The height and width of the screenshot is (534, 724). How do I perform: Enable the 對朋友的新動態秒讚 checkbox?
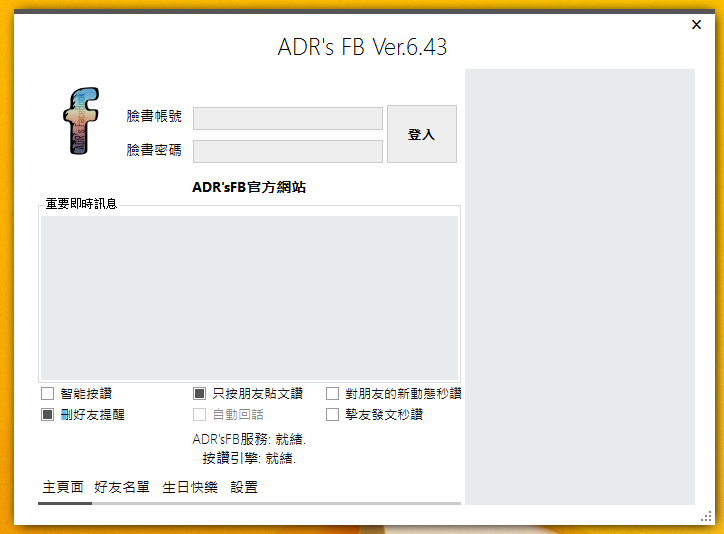tap(332, 393)
